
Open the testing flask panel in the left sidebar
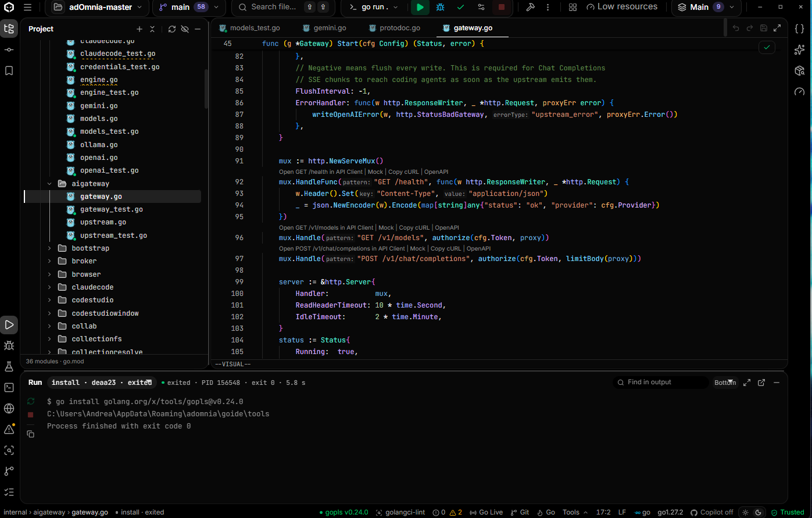tap(9, 366)
